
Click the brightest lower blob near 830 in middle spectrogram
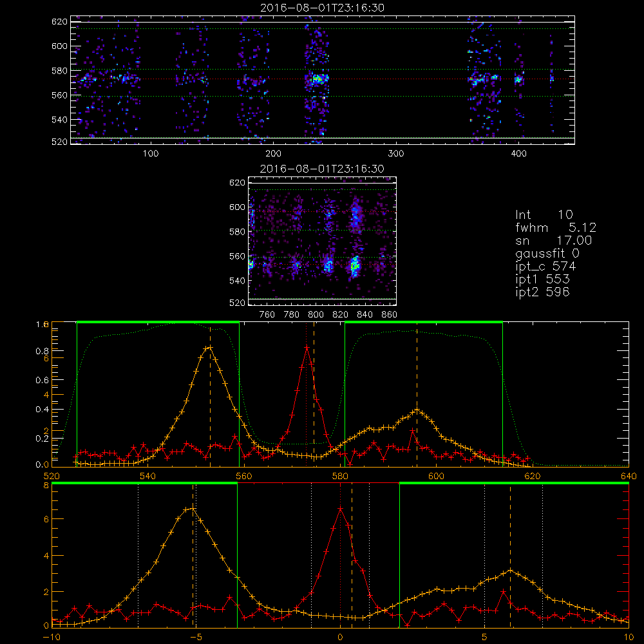click(355, 266)
